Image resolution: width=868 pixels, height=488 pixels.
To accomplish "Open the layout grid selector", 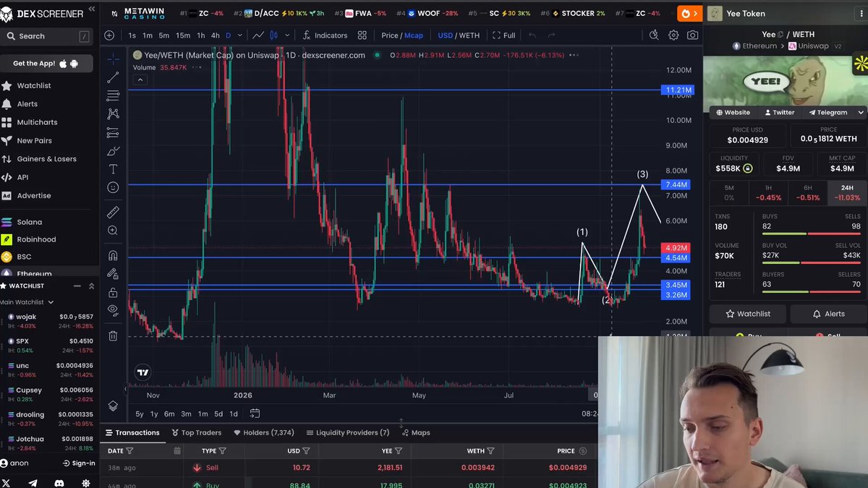I will (362, 35).
